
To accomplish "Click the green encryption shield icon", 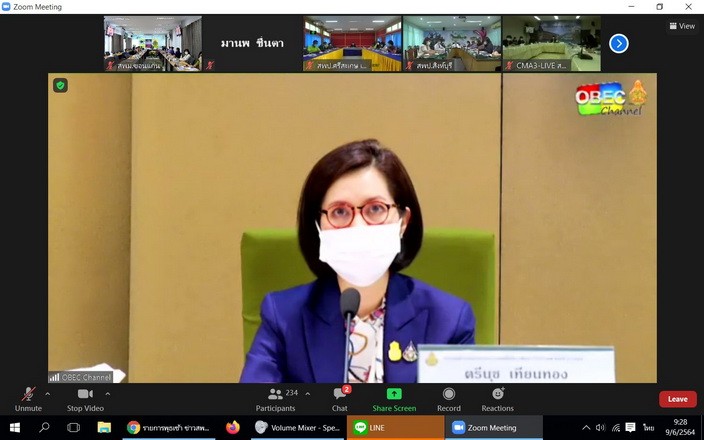I will (x=61, y=86).
